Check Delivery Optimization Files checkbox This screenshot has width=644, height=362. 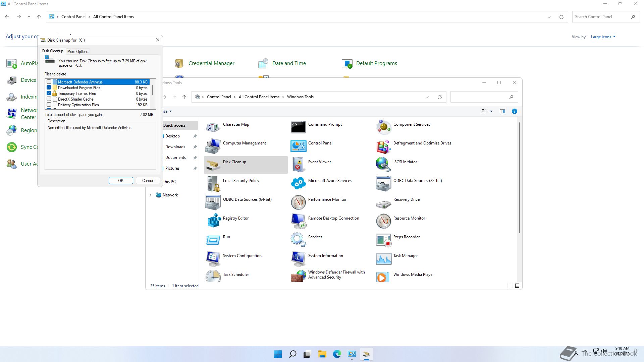tap(49, 105)
